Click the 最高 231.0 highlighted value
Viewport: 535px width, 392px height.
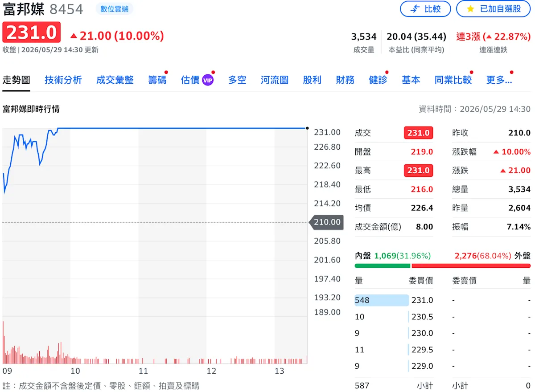(418, 171)
